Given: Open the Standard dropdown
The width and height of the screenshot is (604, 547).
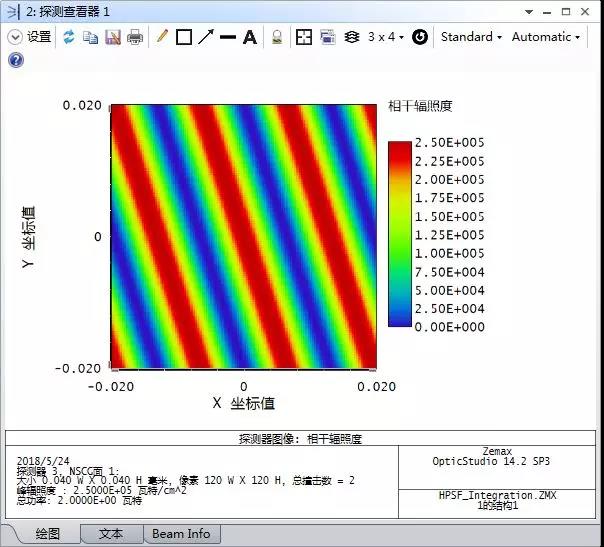Looking at the screenshot, I should click(x=471, y=37).
